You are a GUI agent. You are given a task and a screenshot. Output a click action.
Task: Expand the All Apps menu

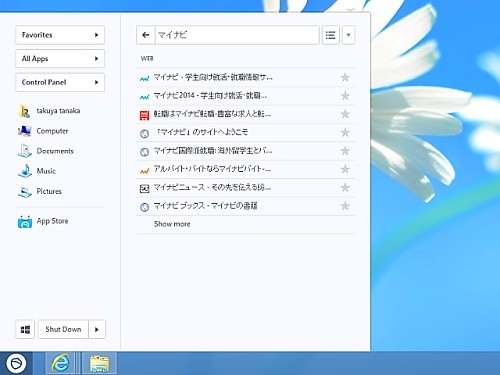60,58
